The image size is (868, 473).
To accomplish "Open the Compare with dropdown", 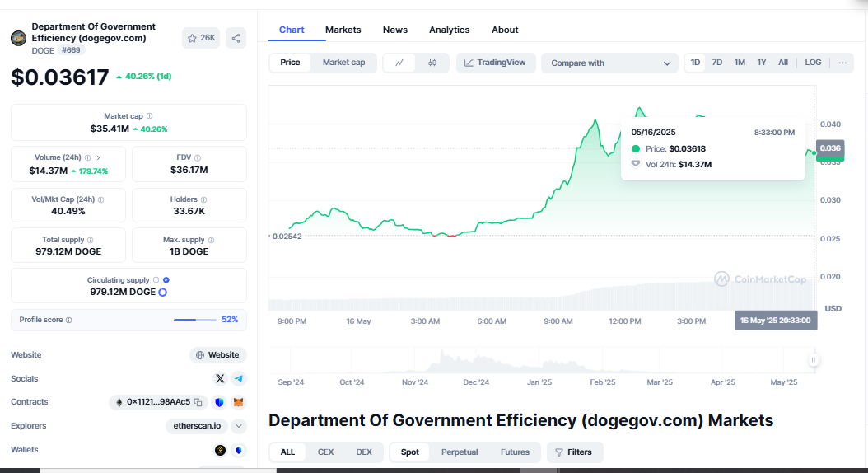I will [x=609, y=63].
